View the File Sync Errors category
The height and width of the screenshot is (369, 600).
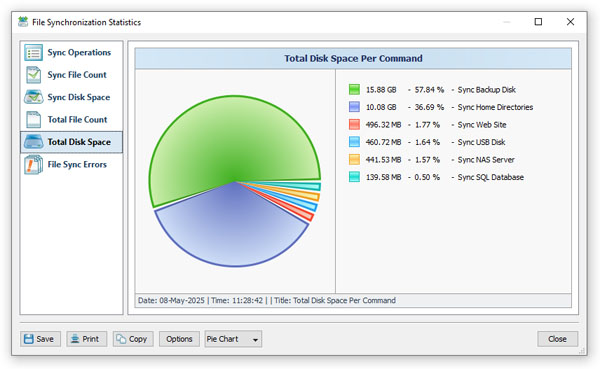72,165
